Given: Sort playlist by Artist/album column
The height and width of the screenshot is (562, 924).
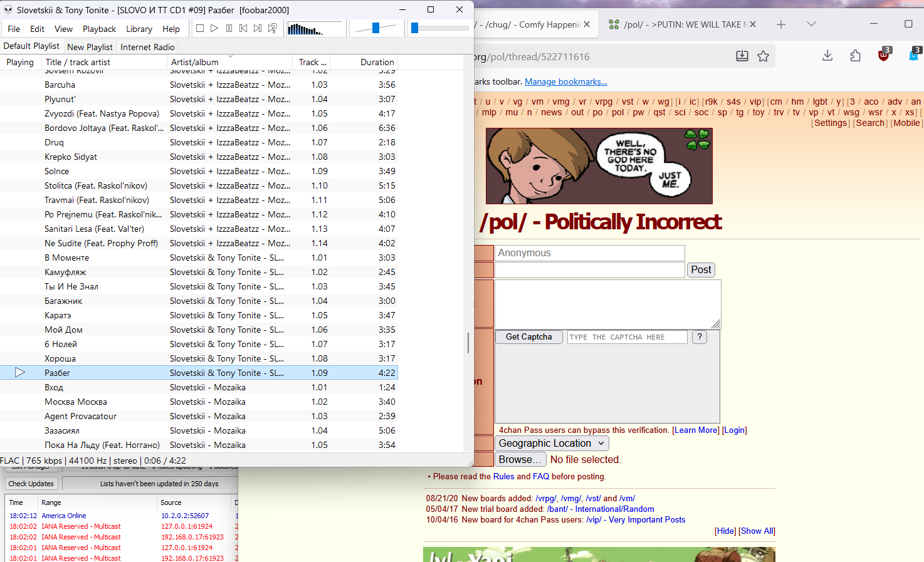Looking at the screenshot, I should point(229,62).
